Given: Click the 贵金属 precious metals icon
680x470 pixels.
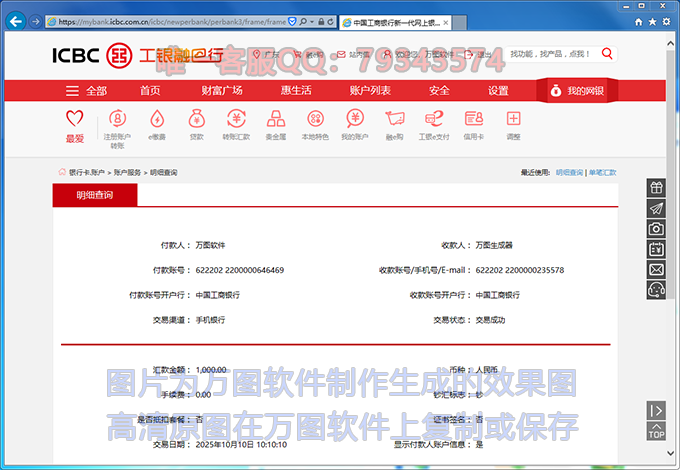Looking at the screenshot, I should pos(276,123).
